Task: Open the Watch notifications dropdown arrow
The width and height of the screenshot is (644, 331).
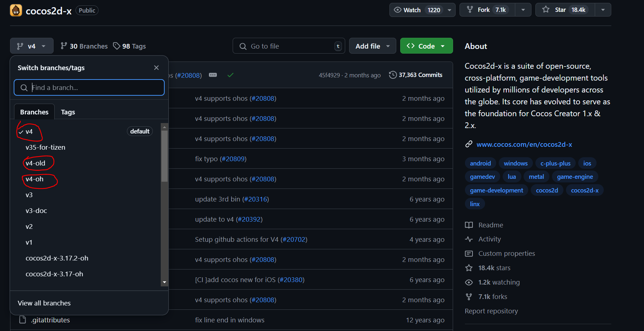Action: [x=449, y=10]
